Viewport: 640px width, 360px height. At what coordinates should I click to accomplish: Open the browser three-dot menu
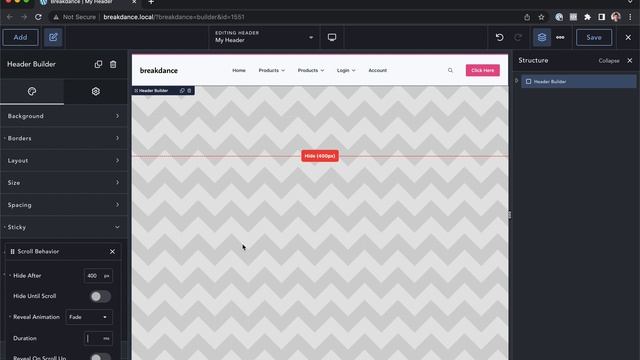(x=630, y=17)
